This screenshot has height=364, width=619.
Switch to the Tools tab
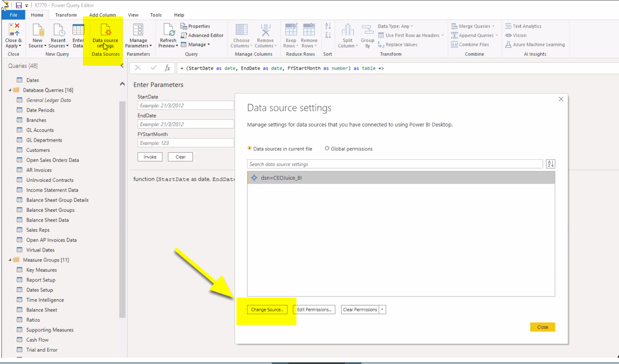[x=156, y=15]
